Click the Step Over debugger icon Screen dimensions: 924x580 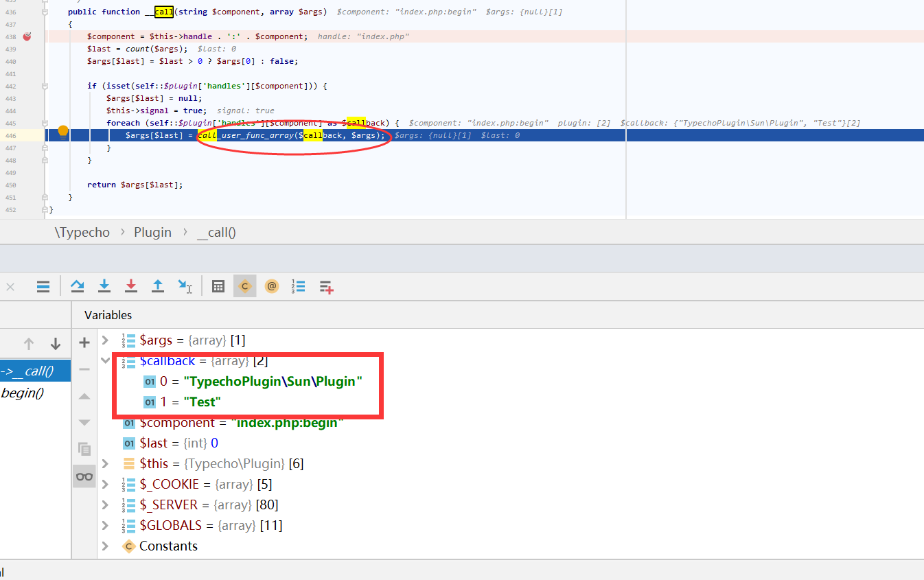click(x=78, y=286)
